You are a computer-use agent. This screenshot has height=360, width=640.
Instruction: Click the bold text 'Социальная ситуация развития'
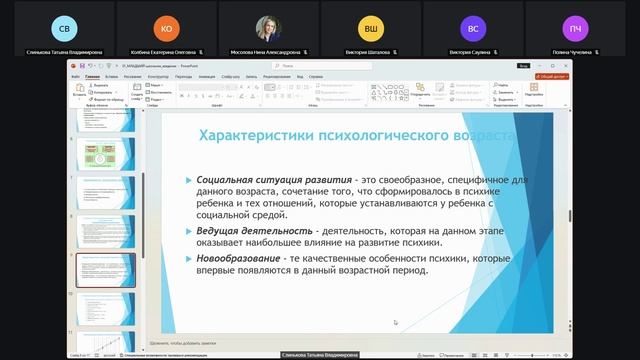(274, 180)
